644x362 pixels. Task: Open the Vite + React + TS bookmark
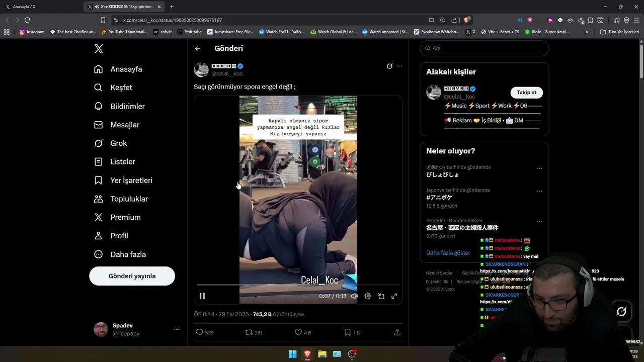pyautogui.click(x=500, y=32)
